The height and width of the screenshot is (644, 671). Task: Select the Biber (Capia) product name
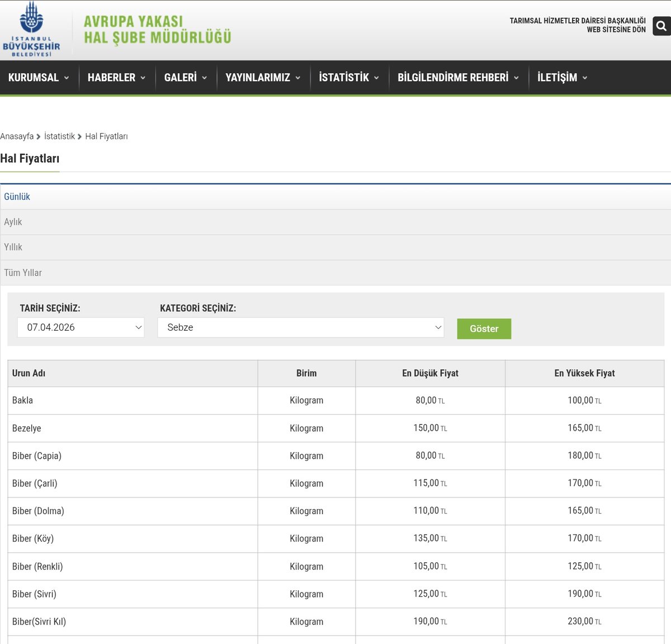tap(37, 456)
